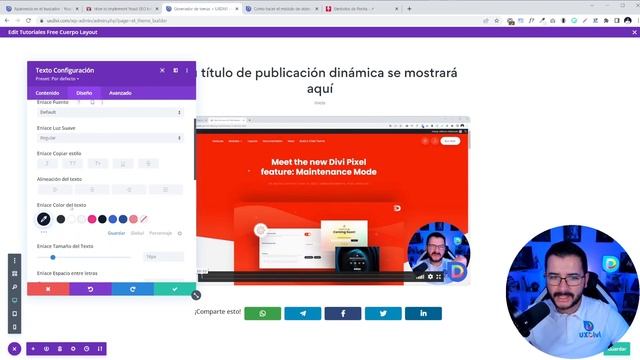Viewport: 640px width, 360px height.
Task: Close the Edit Tutoriales Free Cuerpo Layout bar
Action: click(634, 32)
